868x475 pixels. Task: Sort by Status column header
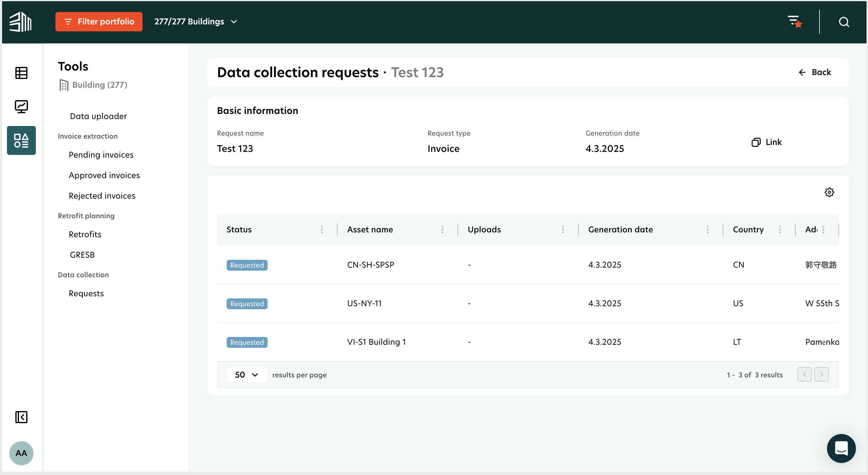pyautogui.click(x=239, y=230)
